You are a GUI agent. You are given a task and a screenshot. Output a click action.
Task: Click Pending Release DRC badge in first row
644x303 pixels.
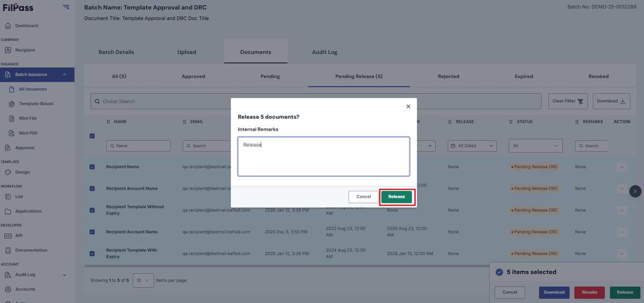535,167
